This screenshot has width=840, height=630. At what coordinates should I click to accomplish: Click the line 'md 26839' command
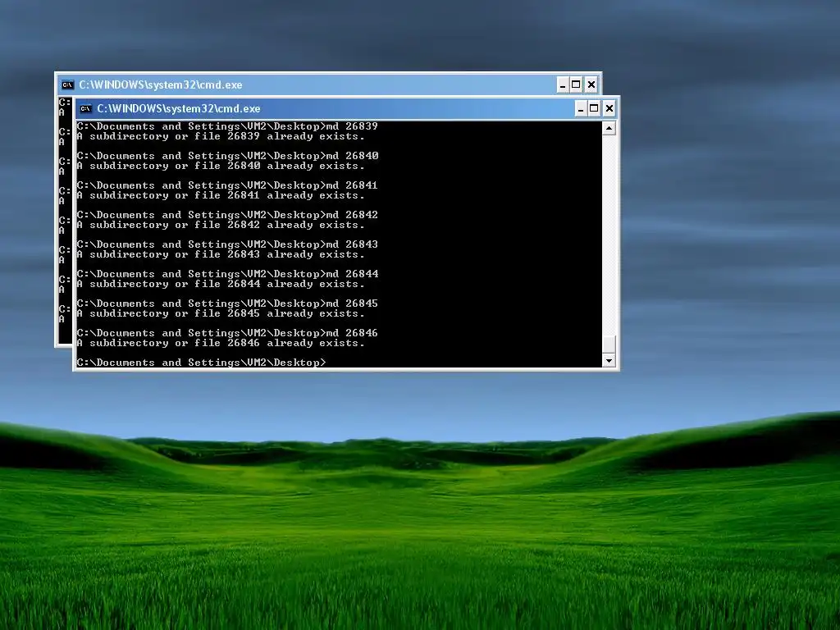click(x=227, y=126)
